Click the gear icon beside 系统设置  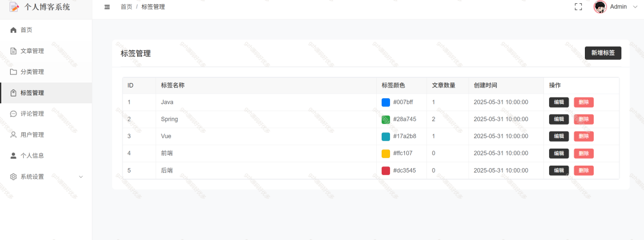14,176
